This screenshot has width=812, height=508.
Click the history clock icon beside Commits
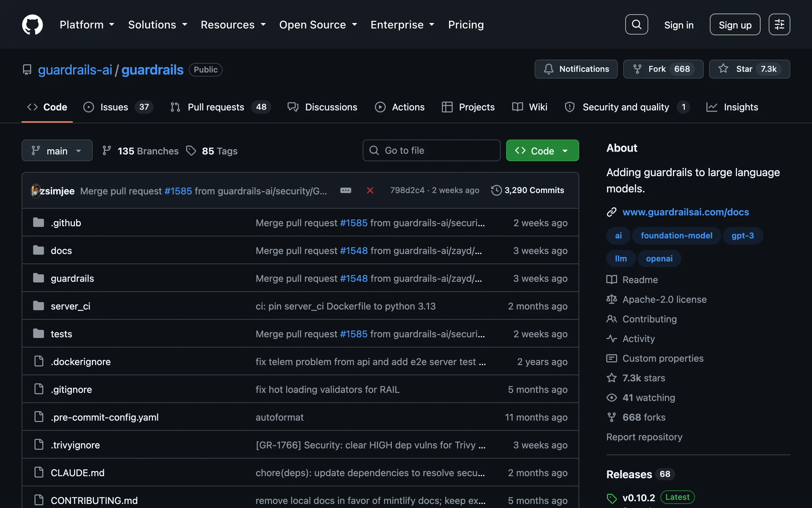point(496,190)
